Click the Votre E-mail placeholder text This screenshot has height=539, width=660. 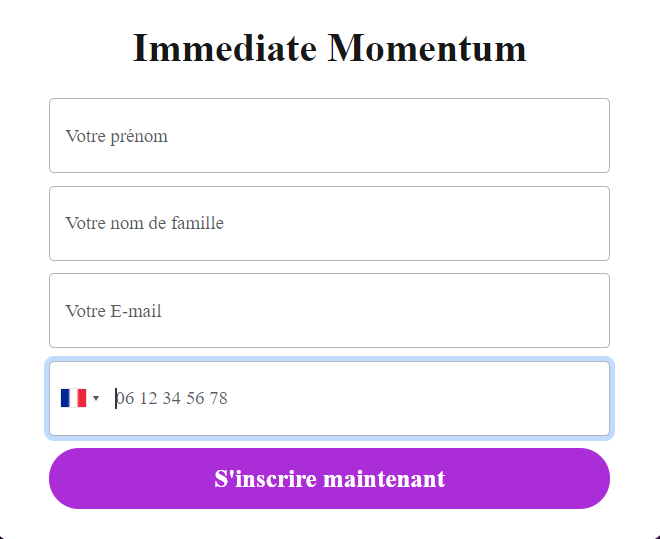point(114,311)
